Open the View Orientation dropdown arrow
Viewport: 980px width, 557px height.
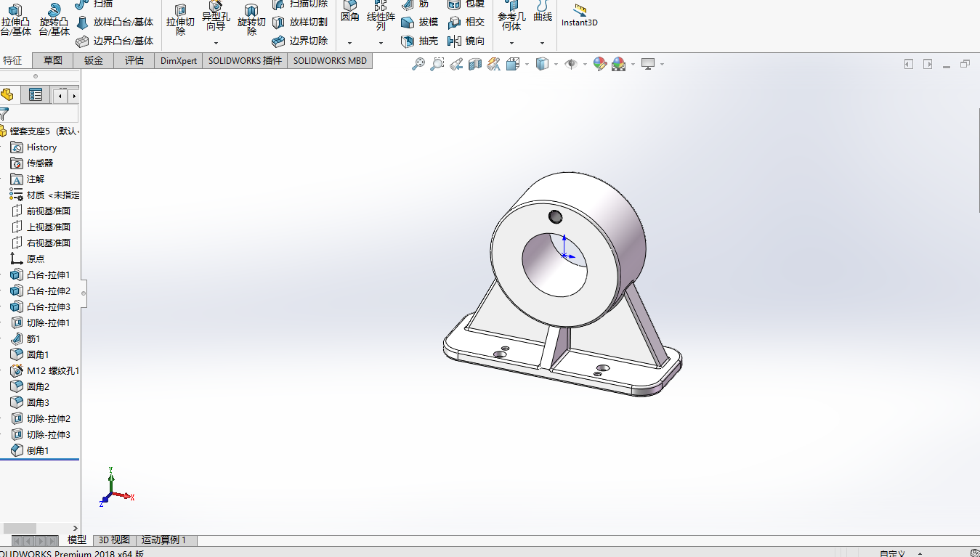(527, 64)
